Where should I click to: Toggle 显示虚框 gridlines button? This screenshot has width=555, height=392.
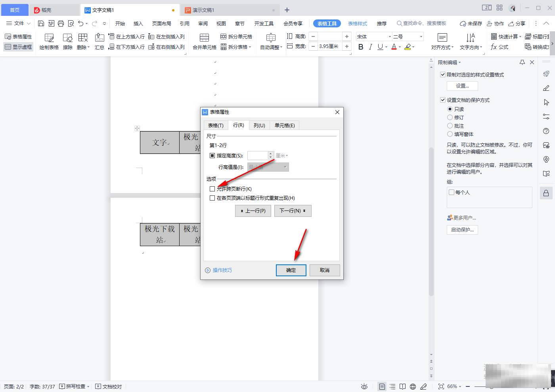tap(18, 47)
